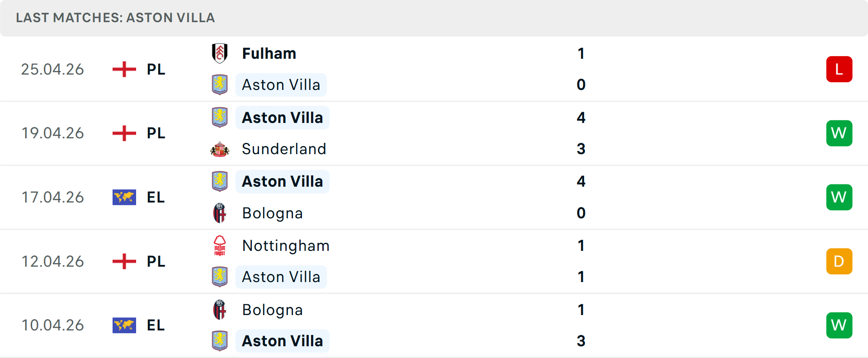Click the England flag for the Nottingham fixture
868x358 pixels.
click(124, 261)
